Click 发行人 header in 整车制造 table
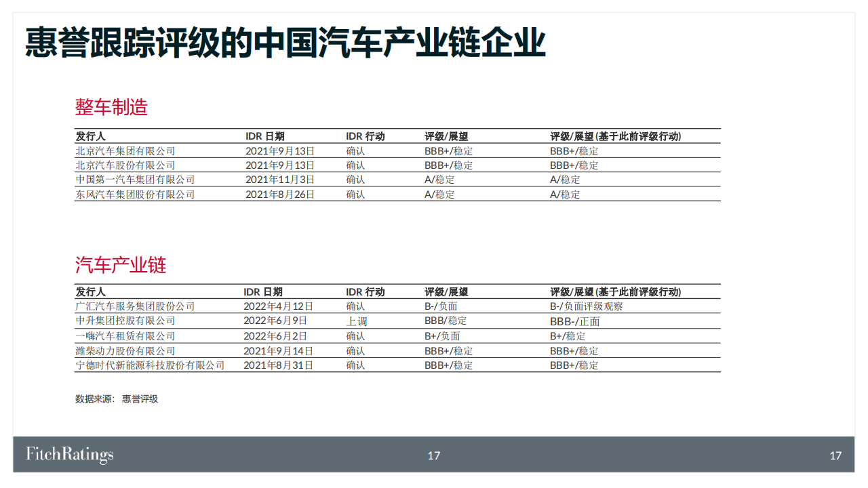Screen dimensions: 868x488 pos(90,136)
